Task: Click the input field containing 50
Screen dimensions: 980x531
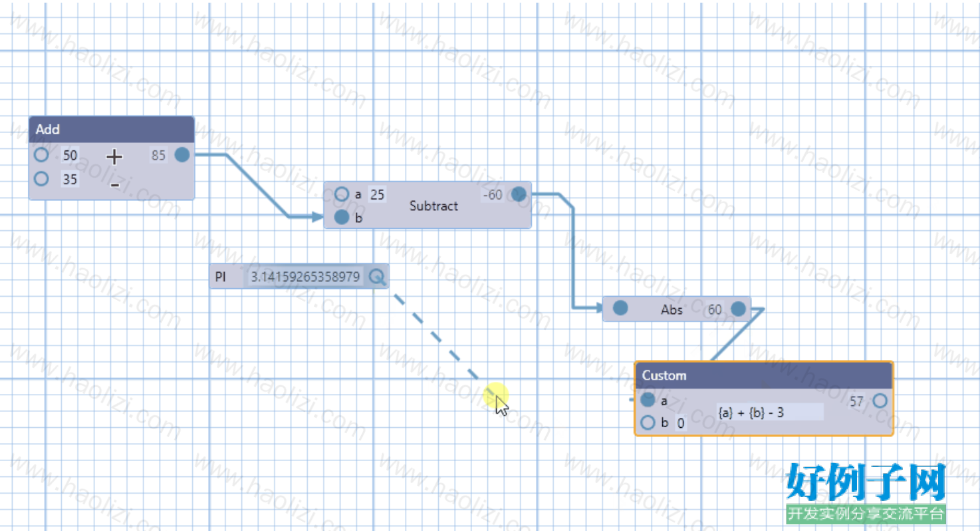Action: (x=70, y=156)
